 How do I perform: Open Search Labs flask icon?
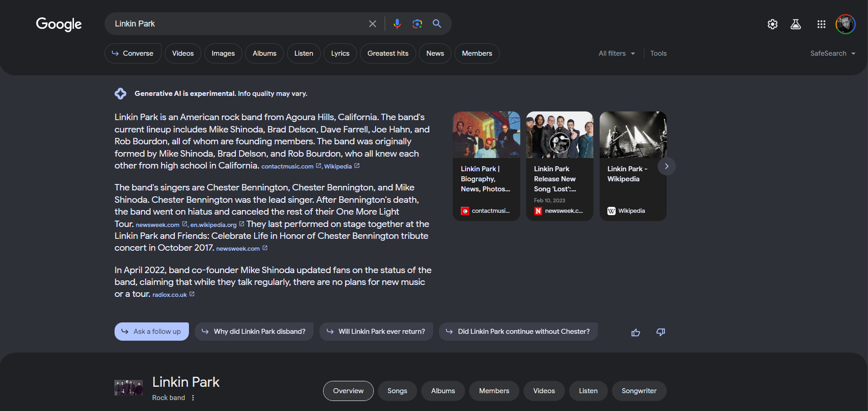tap(795, 24)
